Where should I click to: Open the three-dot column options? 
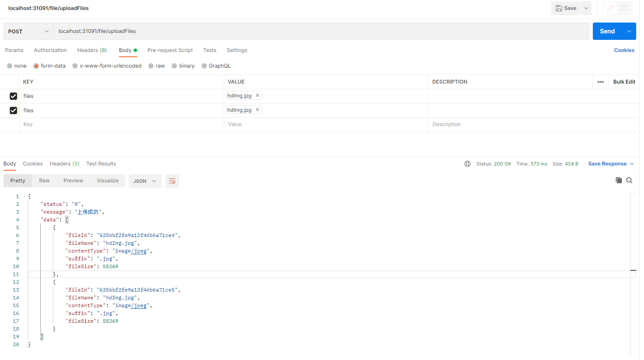point(601,82)
